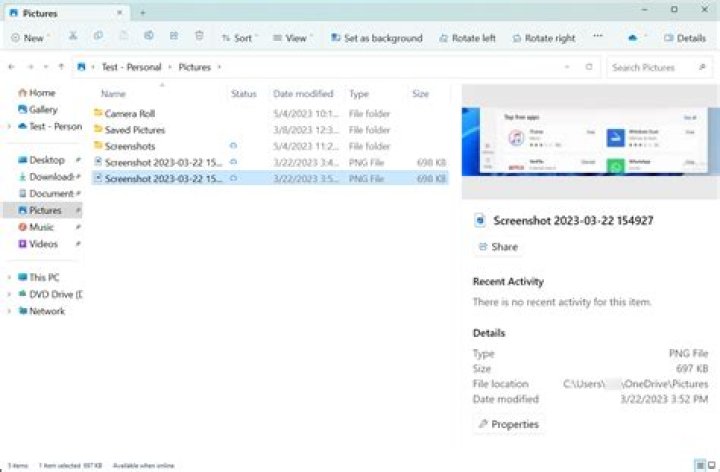Viewport: 720px width, 472px height.
Task: Expand the Test - Personal sidebar node
Action: tap(9, 126)
